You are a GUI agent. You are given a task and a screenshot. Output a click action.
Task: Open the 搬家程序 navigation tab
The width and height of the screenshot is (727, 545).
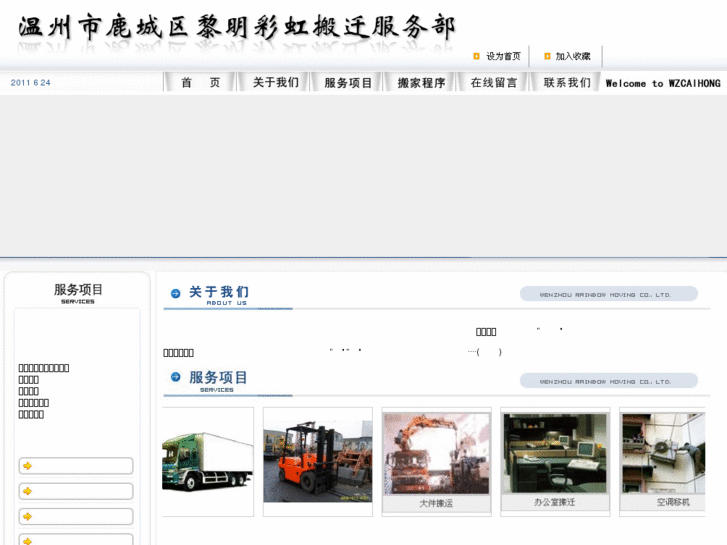pos(421,83)
